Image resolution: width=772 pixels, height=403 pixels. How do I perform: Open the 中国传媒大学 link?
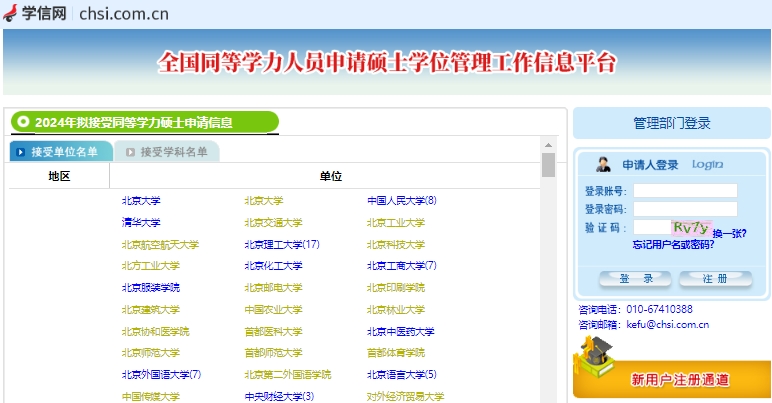pyautogui.click(x=151, y=396)
